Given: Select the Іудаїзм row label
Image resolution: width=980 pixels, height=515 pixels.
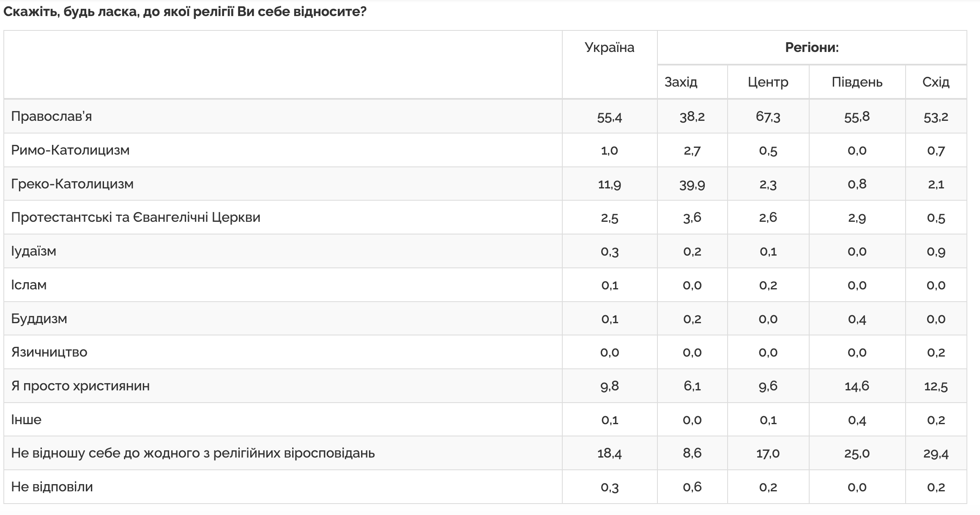Looking at the screenshot, I should point(33,251).
